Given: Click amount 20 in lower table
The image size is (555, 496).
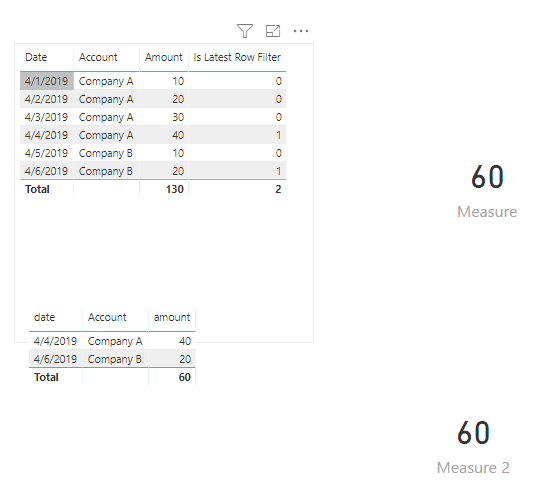Looking at the screenshot, I should pos(185,359).
